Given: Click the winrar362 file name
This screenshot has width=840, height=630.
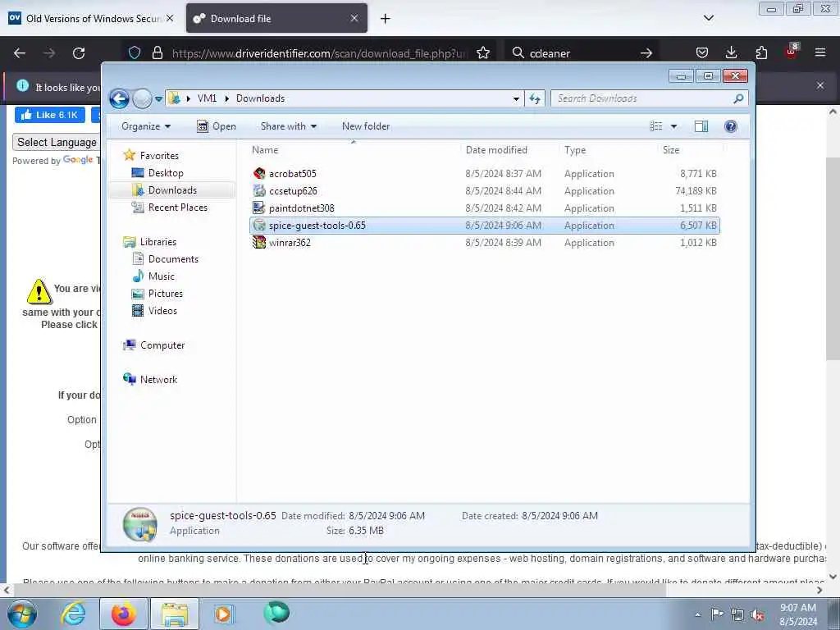Looking at the screenshot, I should (x=290, y=243).
